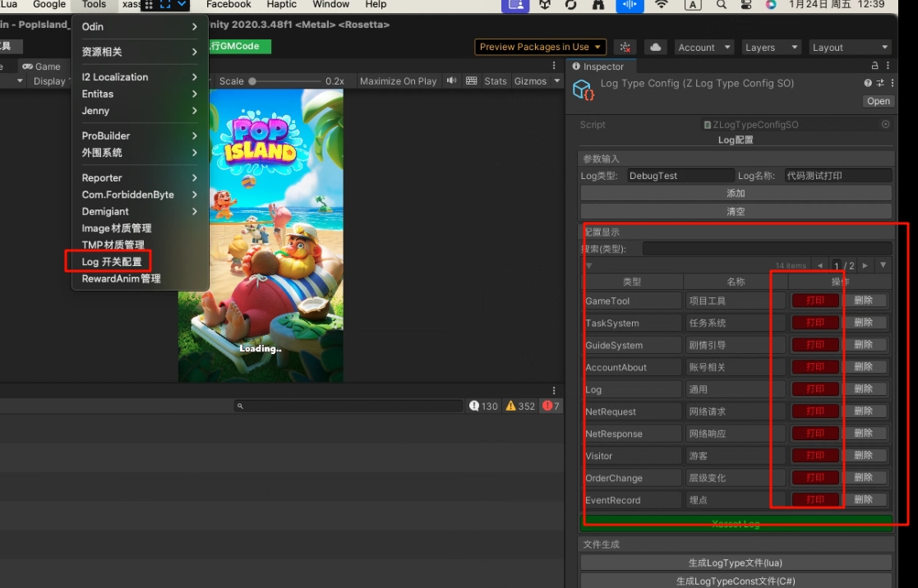
Task: Expand the Odin submenu in the Tools menu
Action: [x=140, y=26]
